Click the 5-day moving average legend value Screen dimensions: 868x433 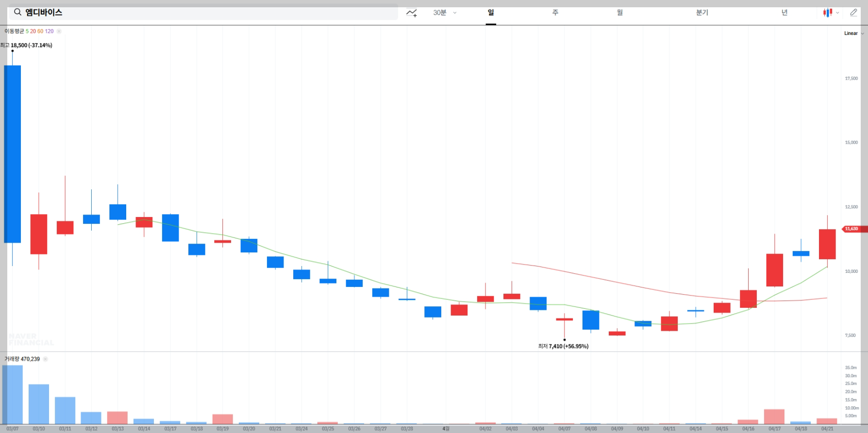pos(27,31)
